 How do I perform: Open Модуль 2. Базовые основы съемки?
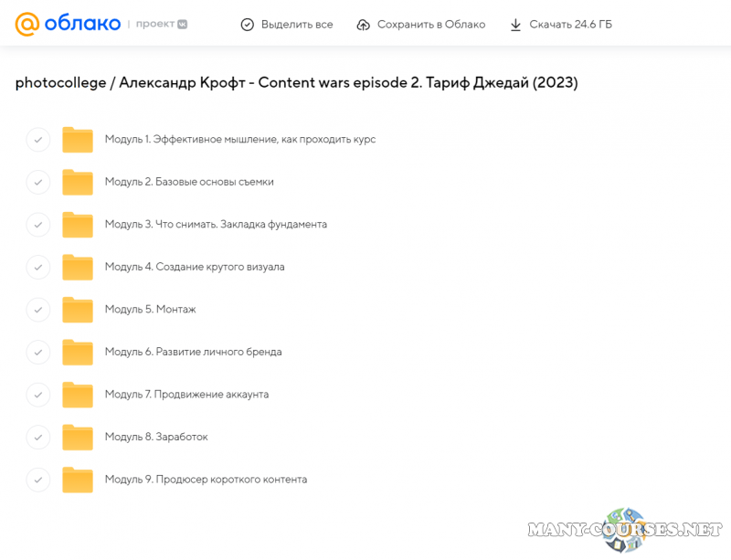[x=189, y=182]
